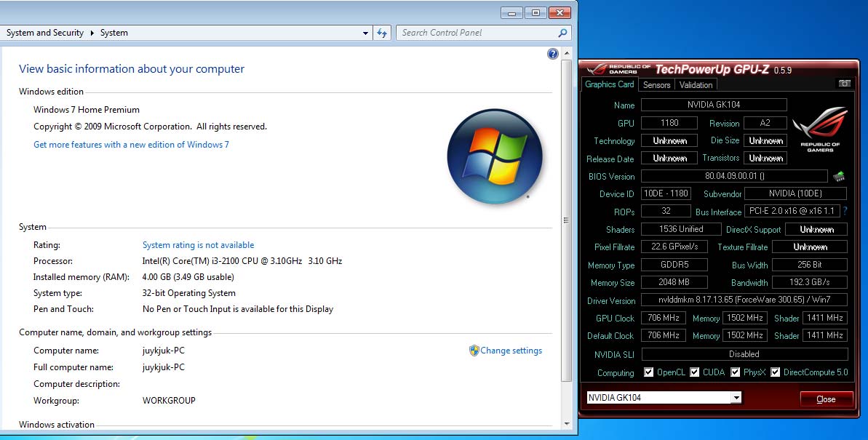The width and height of the screenshot is (868, 440).
Task: Click the BIOS save chip icon
Action: click(x=839, y=176)
